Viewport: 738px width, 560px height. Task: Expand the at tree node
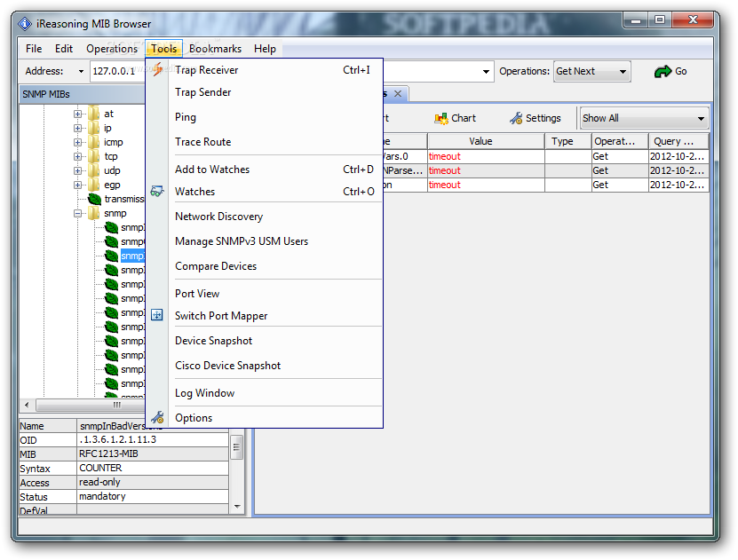(x=77, y=114)
